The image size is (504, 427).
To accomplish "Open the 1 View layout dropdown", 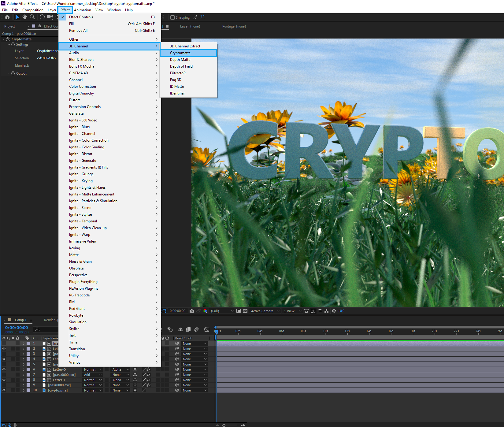I will [x=292, y=311].
